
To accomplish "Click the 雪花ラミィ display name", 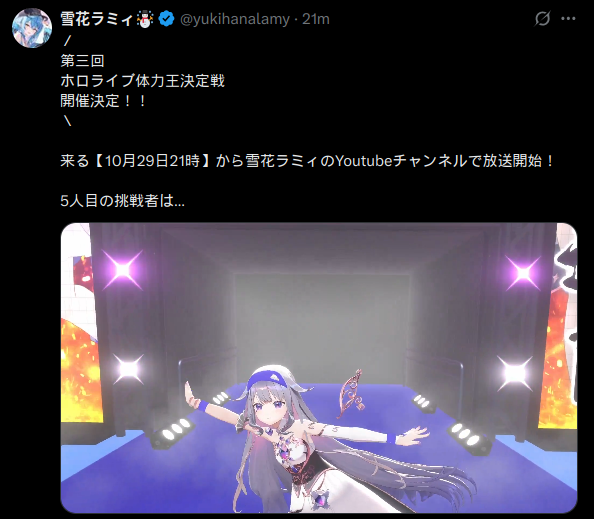I will pyautogui.click(x=97, y=19).
